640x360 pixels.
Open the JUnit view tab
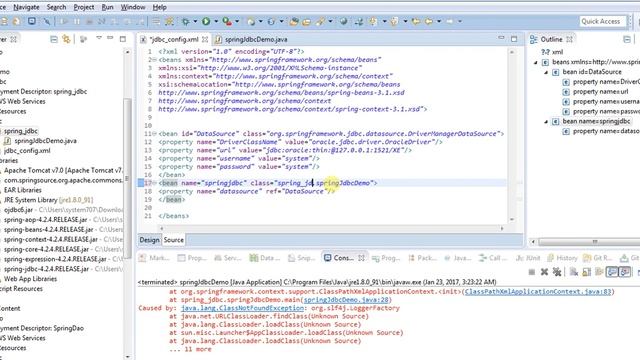coord(528,258)
